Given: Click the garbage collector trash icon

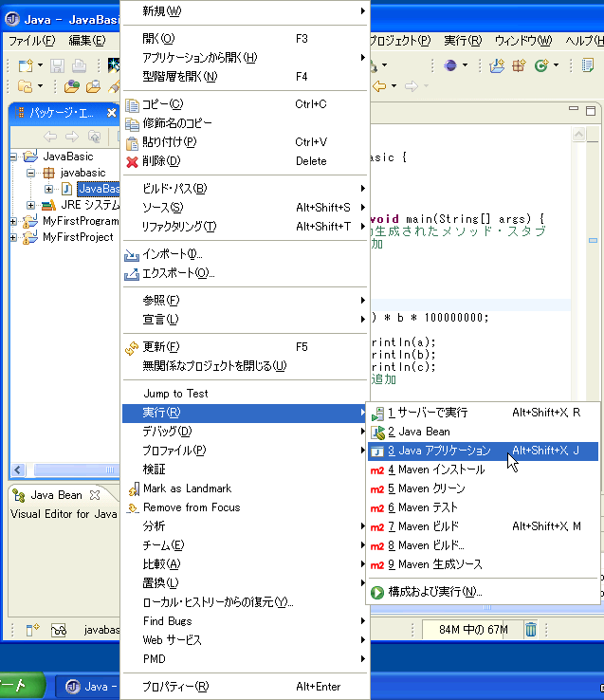Looking at the screenshot, I should coord(531,630).
